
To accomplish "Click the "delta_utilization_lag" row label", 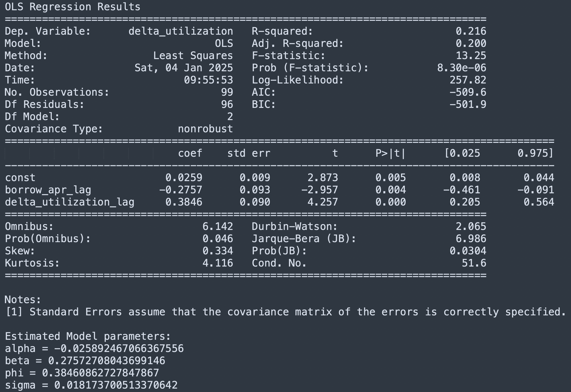I will (x=70, y=202).
